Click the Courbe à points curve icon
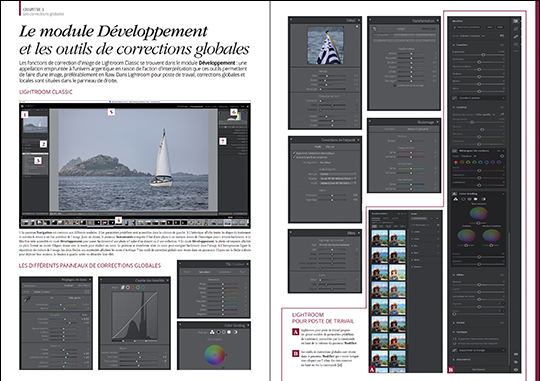 click(x=454, y=98)
